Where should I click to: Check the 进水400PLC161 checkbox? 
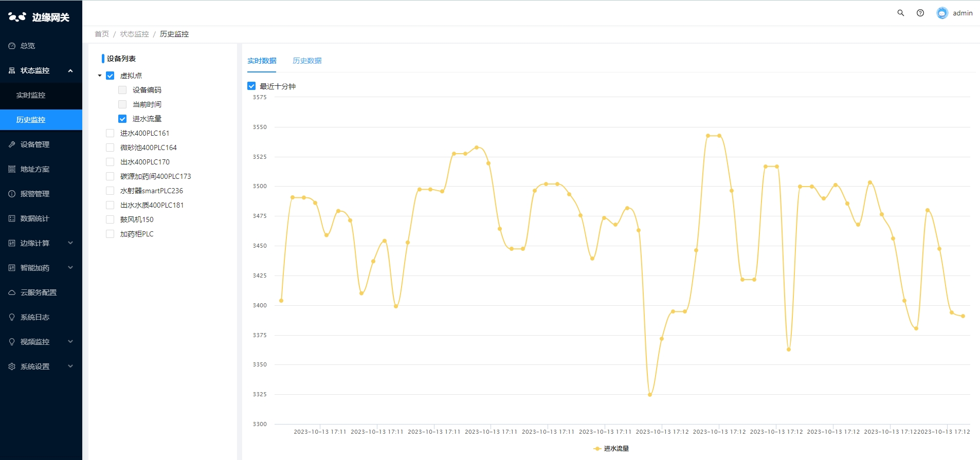(x=110, y=133)
